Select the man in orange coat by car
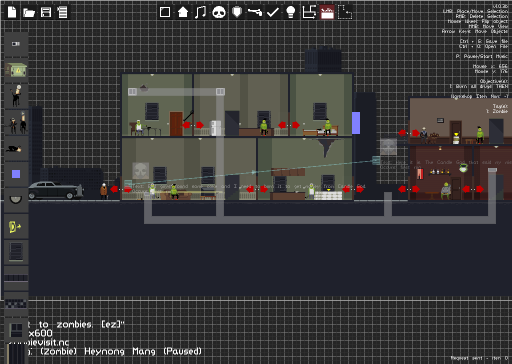512x364 pixels. pos(104,191)
